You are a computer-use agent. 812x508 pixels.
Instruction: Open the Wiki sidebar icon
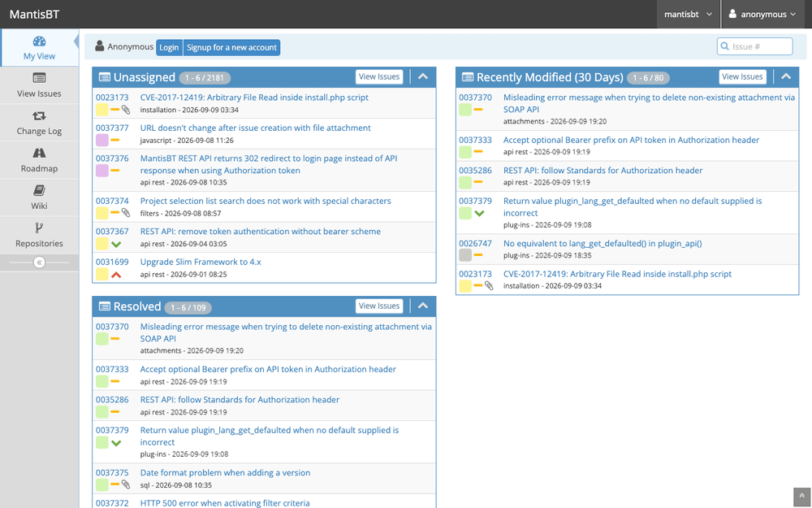coord(39,190)
